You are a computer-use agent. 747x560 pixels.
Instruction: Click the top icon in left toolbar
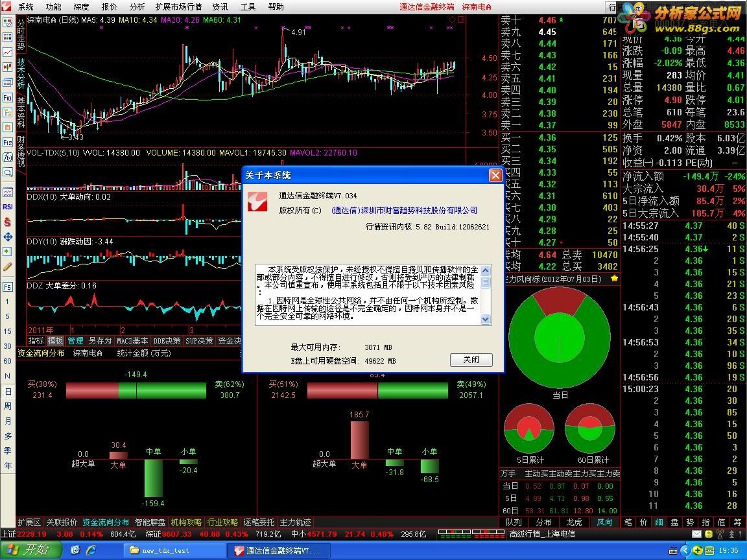coord(7,22)
